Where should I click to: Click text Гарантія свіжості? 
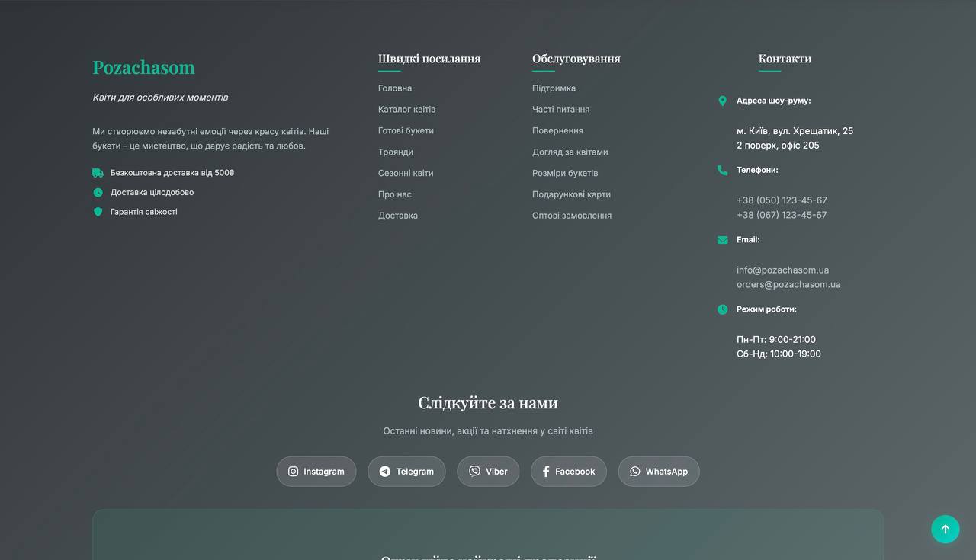143,212
